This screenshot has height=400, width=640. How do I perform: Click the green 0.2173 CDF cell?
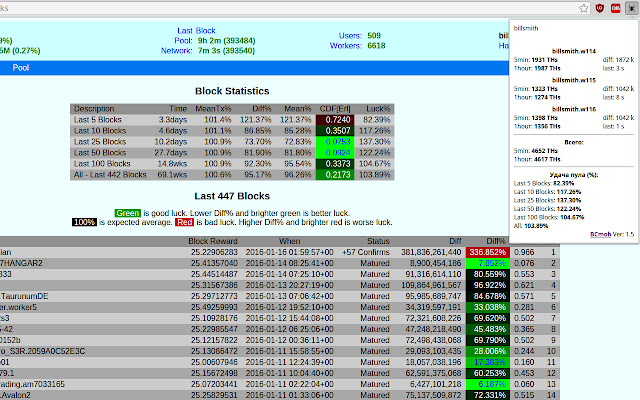(335, 175)
